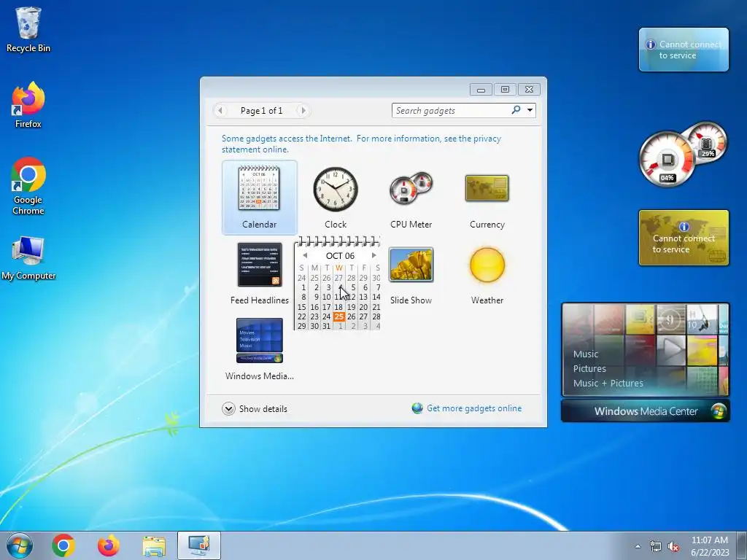Open Windows Explorer from the taskbar
This screenshot has height=560, width=747.
pyautogui.click(x=154, y=546)
